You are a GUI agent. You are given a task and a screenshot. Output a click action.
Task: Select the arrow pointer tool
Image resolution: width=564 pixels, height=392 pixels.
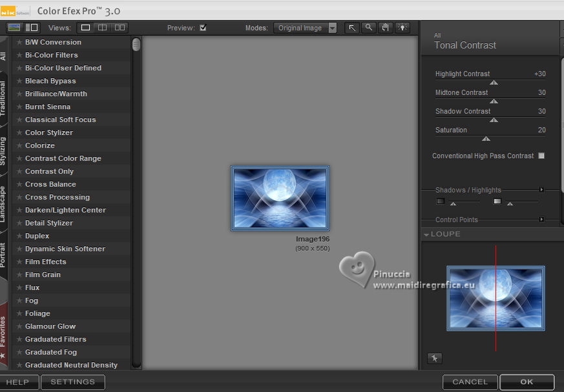pos(352,28)
